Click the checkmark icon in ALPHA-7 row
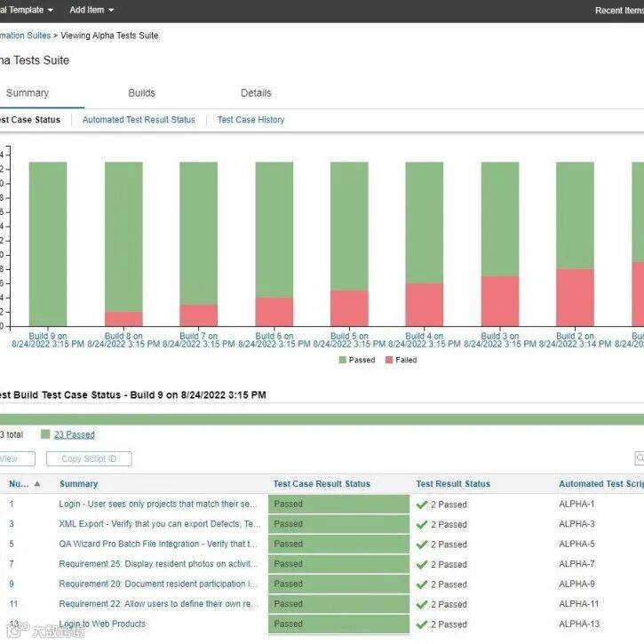 pyautogui.click(x=422, y=564)
